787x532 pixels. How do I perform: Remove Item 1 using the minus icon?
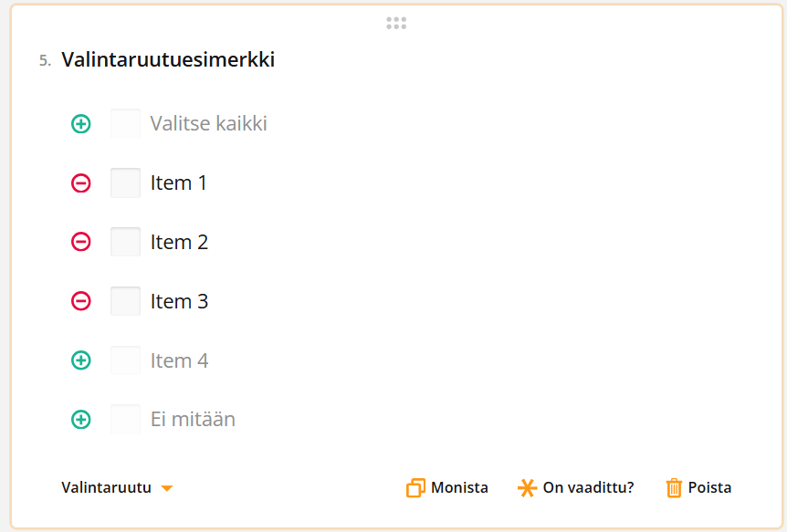pyautogui.click(x=80, y=183)
